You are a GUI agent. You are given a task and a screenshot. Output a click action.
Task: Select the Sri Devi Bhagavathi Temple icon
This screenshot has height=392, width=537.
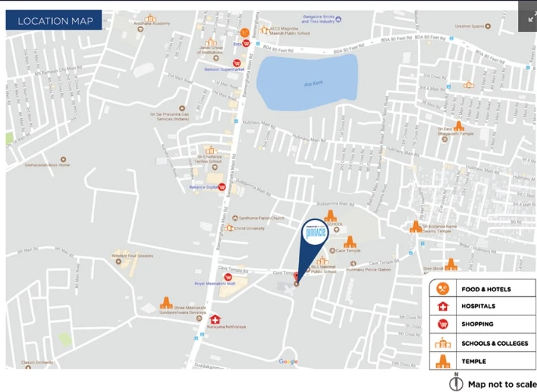tap(459, 126)
